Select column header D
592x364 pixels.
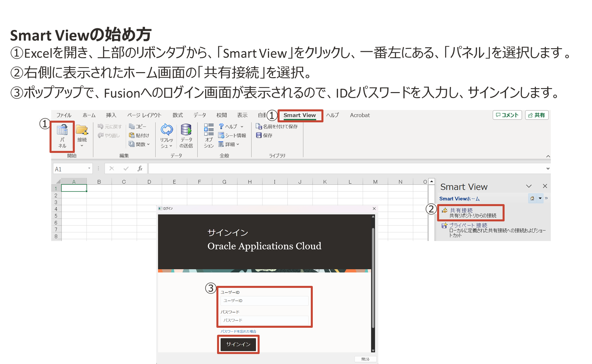tap(149, 182)
